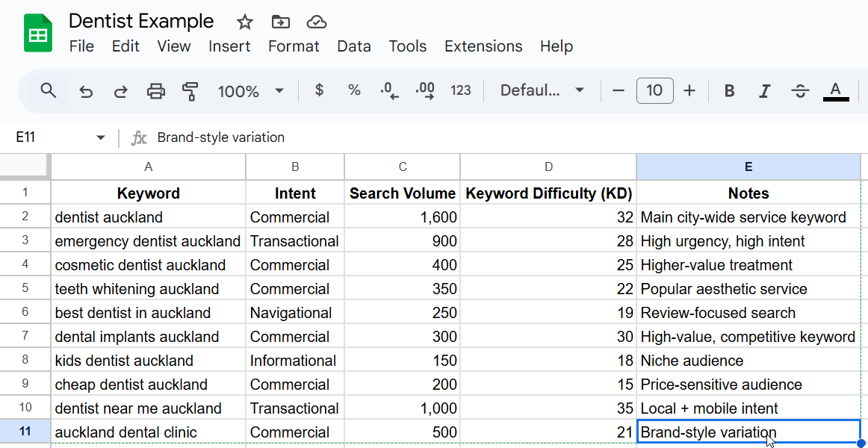Image resolution: width=868 pixels, height=448 pixels.
Task: Open the Format menu
Action: 294,46
